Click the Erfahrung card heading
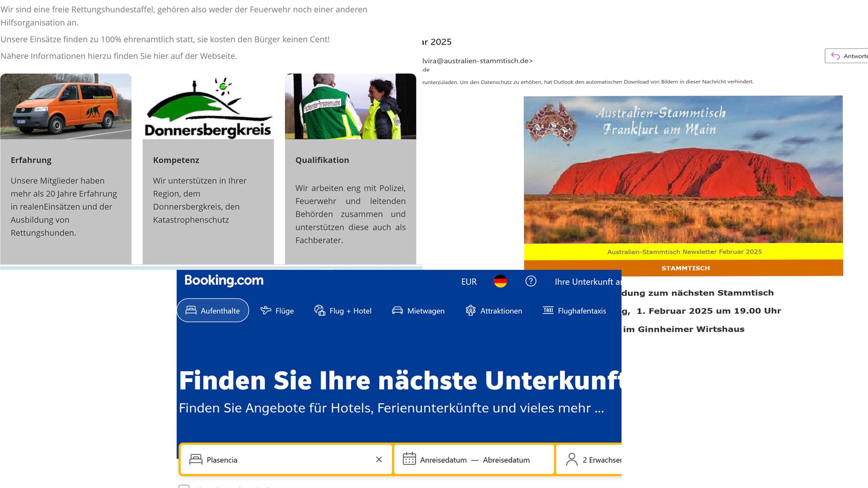 coord(31,160)
